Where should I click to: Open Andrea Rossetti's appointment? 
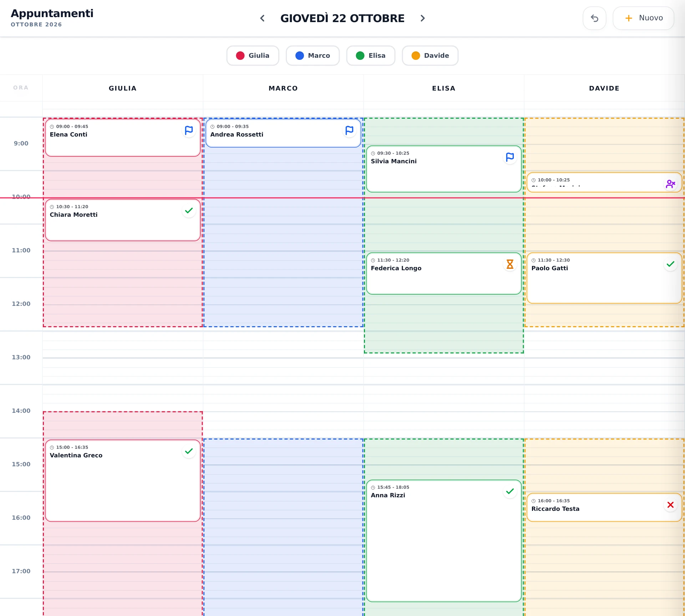tap(283, 133)
